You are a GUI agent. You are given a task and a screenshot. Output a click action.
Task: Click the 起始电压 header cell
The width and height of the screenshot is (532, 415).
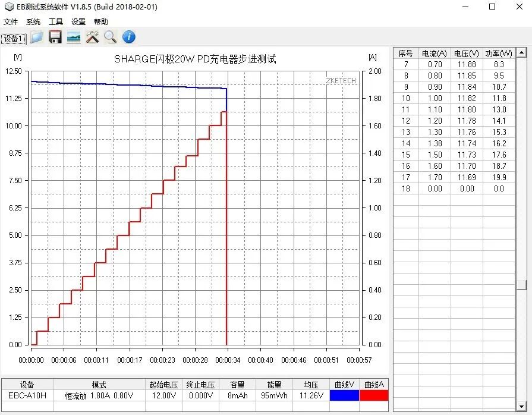pyautogui.click(x=164, y=385)
